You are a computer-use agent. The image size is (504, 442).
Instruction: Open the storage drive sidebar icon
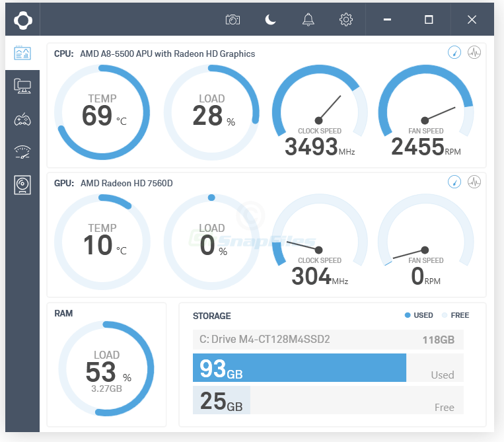[x=22, y=185]
